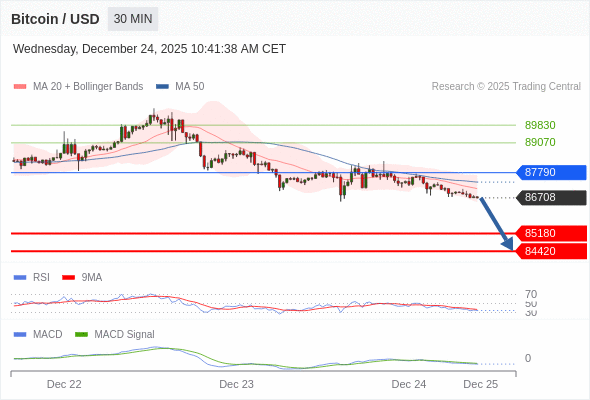Click the MACD blue legend swatch
Image resolution: width=590 pixels, height=400 pixels.
[20, 335]
